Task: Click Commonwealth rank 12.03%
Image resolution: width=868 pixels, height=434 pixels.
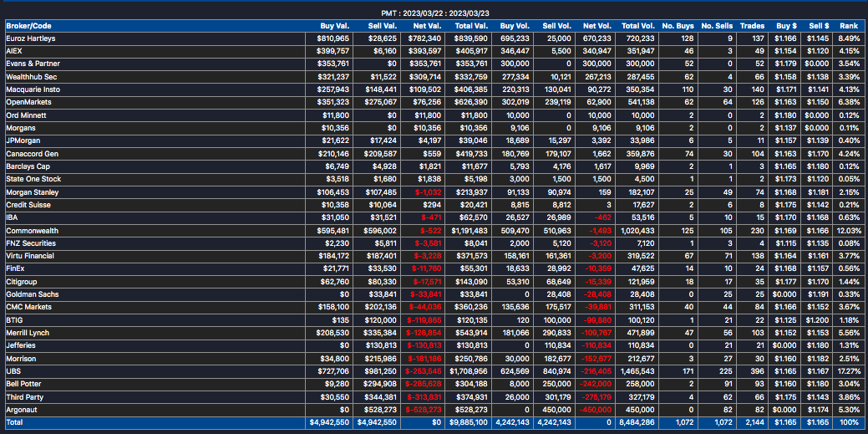Action: (850, 231)
